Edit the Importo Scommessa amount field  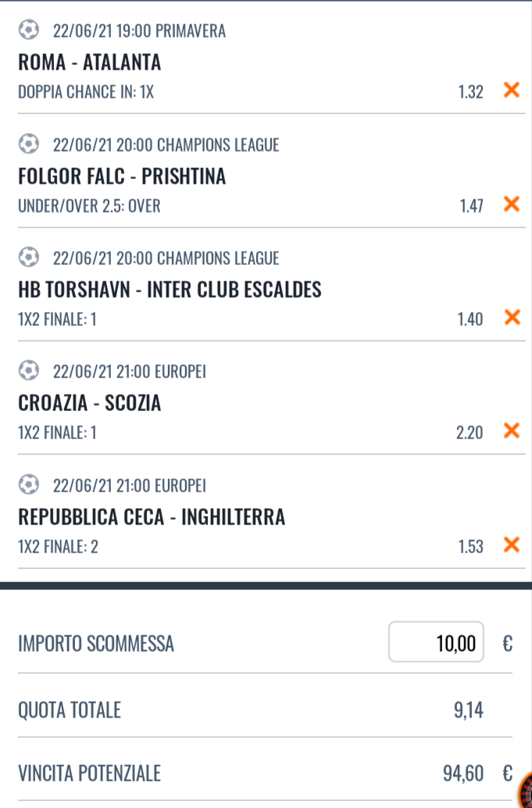click(x=436, y=642)
